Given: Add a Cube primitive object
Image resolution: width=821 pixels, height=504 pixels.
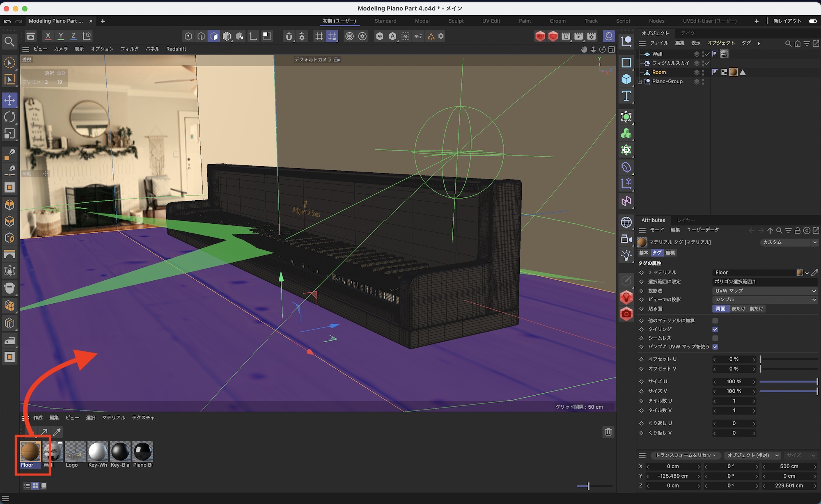Looking at the screenshot, I should [626, 79].
